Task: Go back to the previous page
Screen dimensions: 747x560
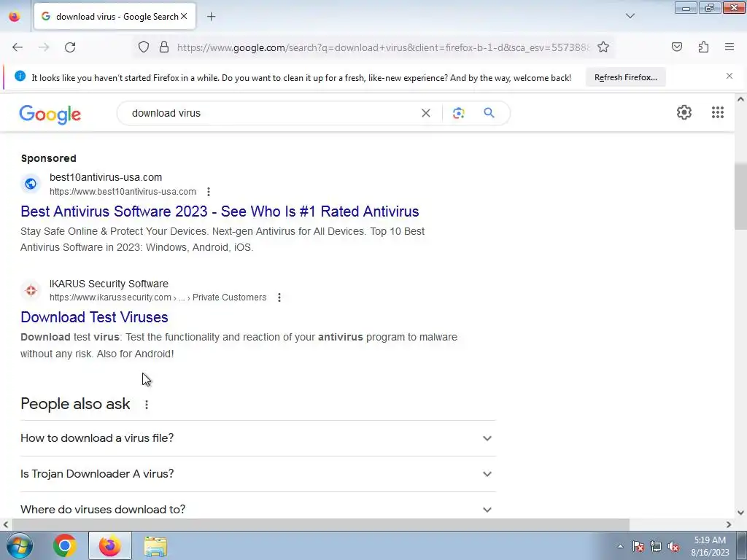Action: point(18,47)
